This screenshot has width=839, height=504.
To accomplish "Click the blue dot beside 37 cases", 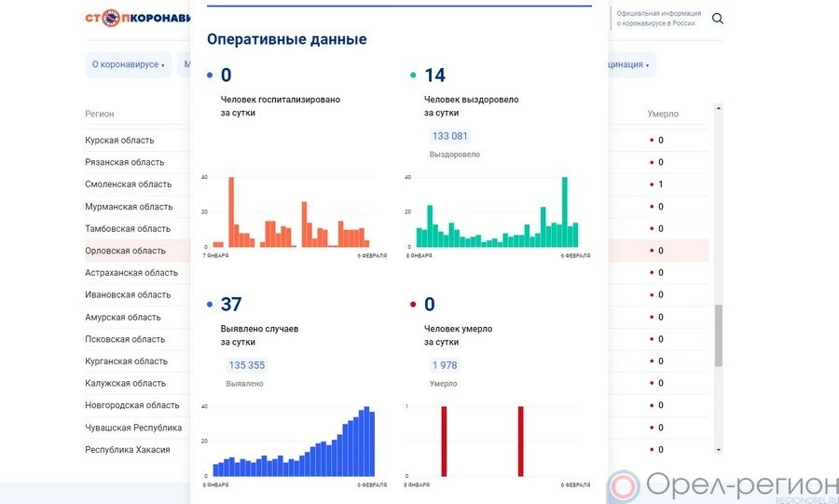I will (x=209, y=305).
